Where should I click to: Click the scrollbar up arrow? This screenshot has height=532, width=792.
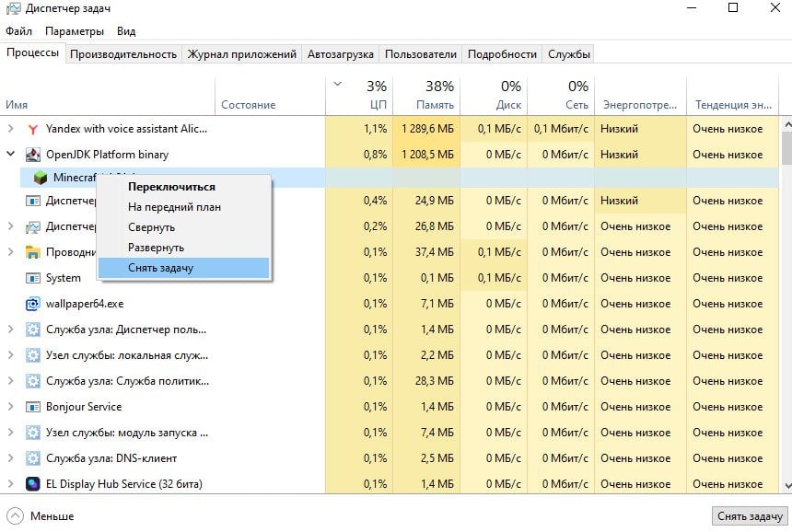coord(787,123)
